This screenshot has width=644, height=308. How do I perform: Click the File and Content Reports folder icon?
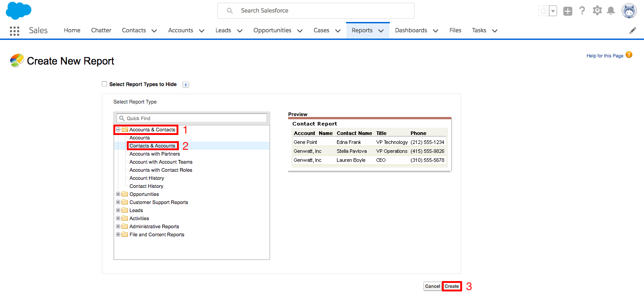click(125, 234)
